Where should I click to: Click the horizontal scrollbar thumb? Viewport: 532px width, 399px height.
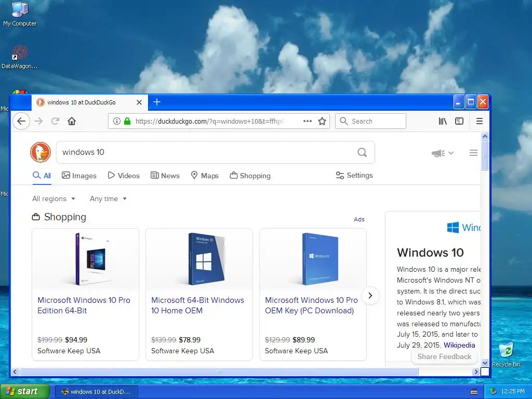tap(219, 372)
